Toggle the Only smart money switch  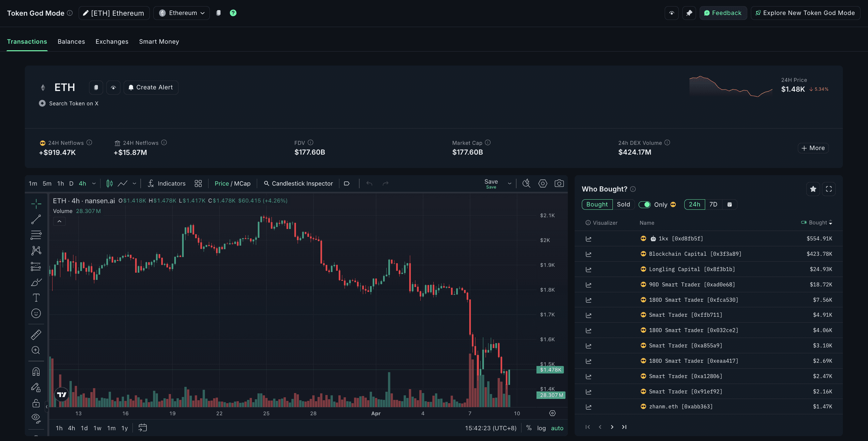pos(644,205)
